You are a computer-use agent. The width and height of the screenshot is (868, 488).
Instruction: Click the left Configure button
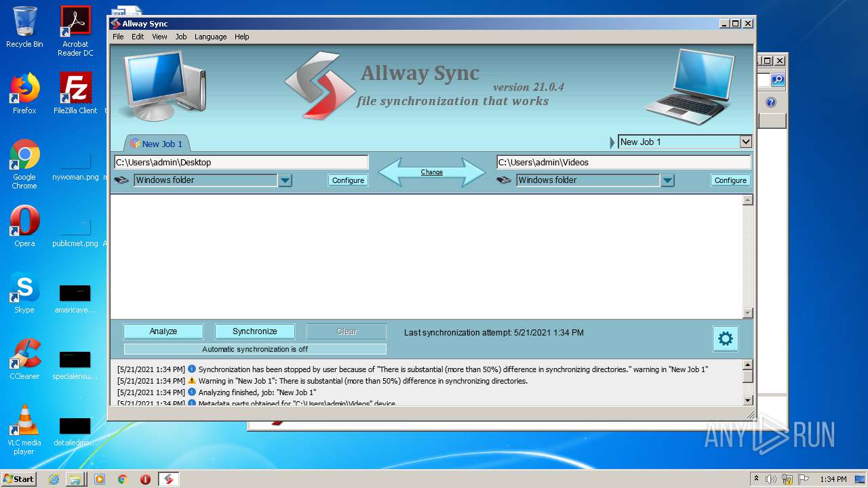[348, 180]
